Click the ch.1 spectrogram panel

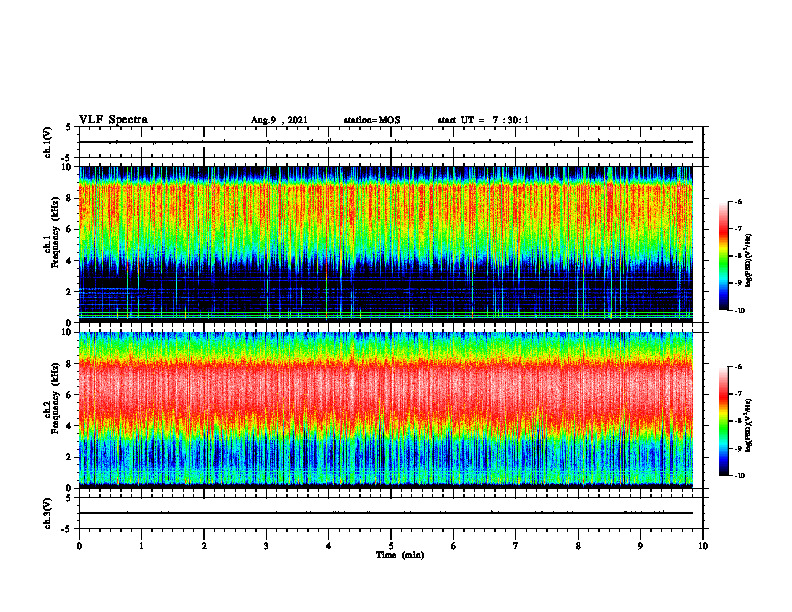[x=386, y=244]
